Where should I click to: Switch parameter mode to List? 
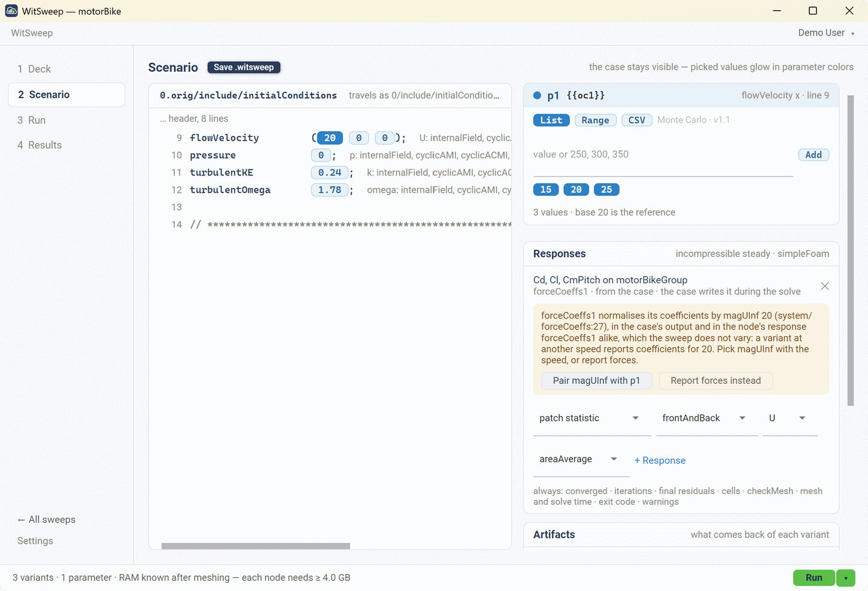(x=551, y=120)
